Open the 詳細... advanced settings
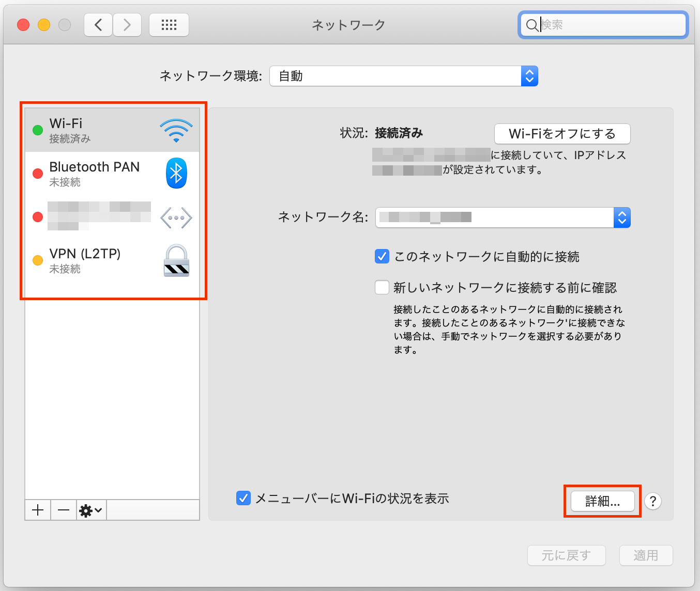Screen dimensions: 700x591 603,501
